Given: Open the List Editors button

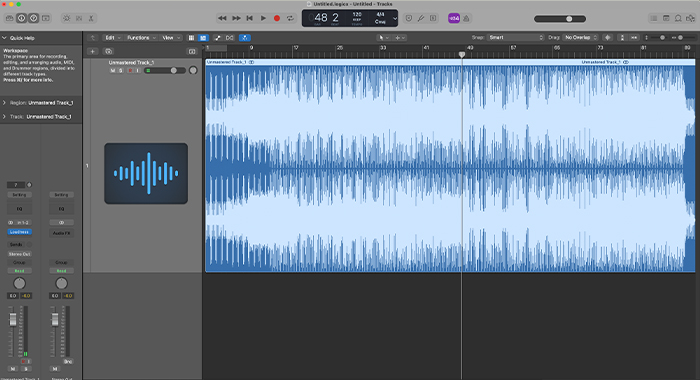Looking at the screenshot, I should coord(654,18).
